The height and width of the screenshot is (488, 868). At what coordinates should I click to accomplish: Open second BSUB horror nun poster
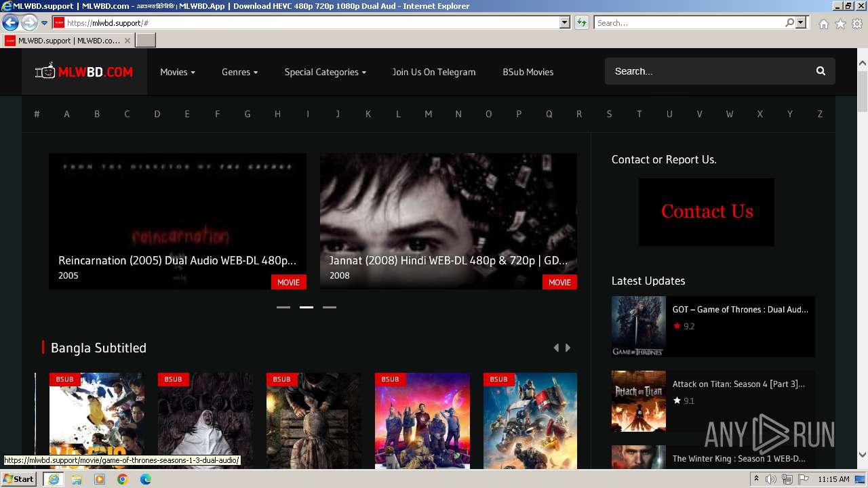205,420
